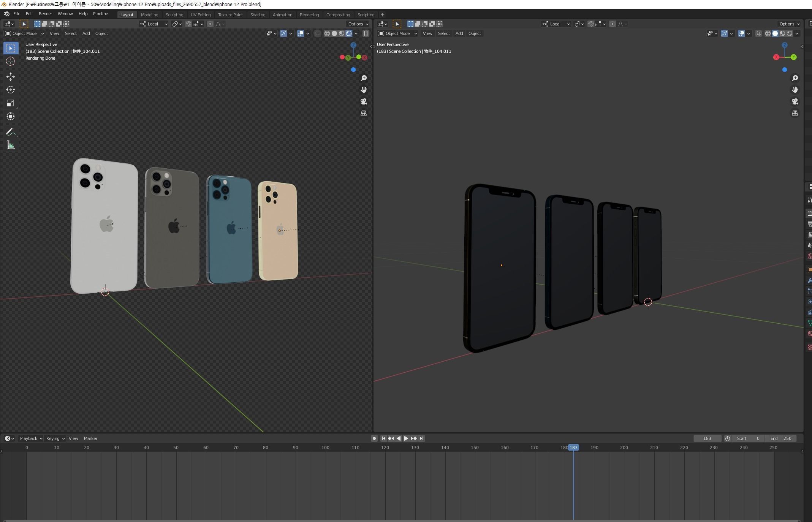Select the Select Box tool in left toolbar
Screen dimensions: 812x522
tap(11, 48)
